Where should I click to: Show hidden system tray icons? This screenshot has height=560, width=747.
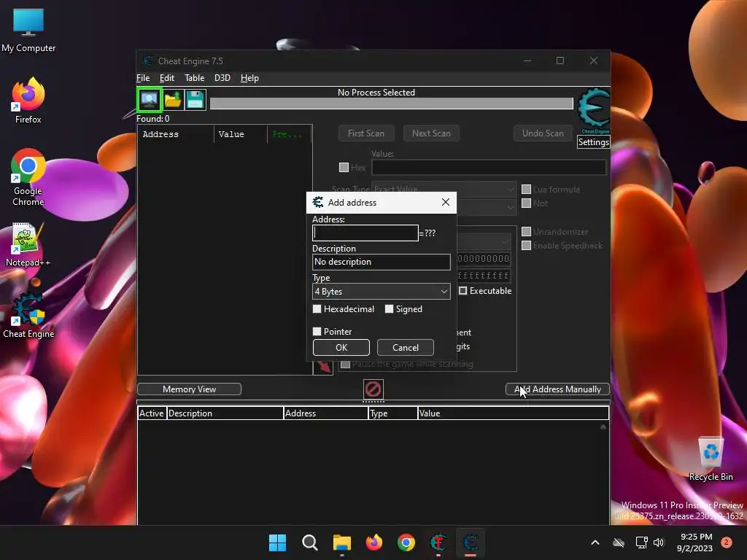(x=595, y=542)
